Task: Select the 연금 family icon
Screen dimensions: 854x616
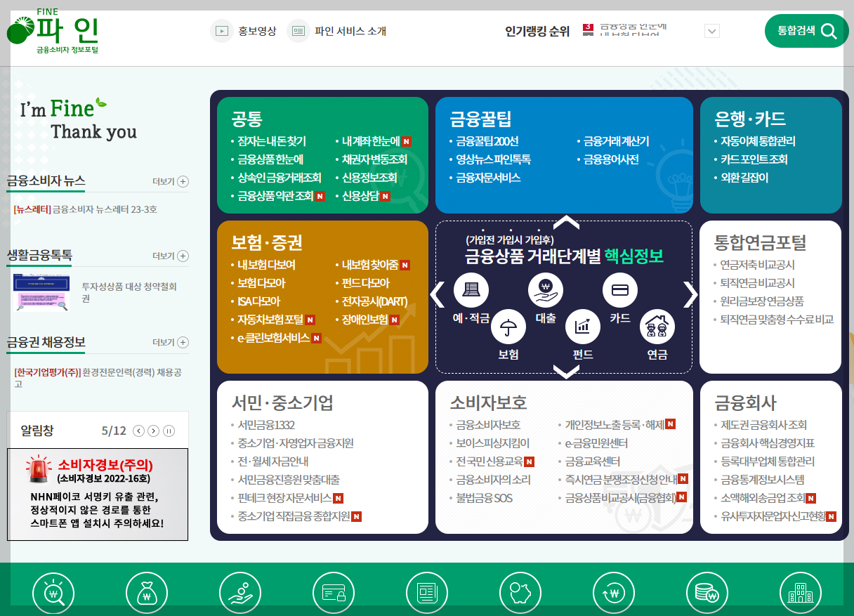Action: pyautogui.click(x=657, y=327)
